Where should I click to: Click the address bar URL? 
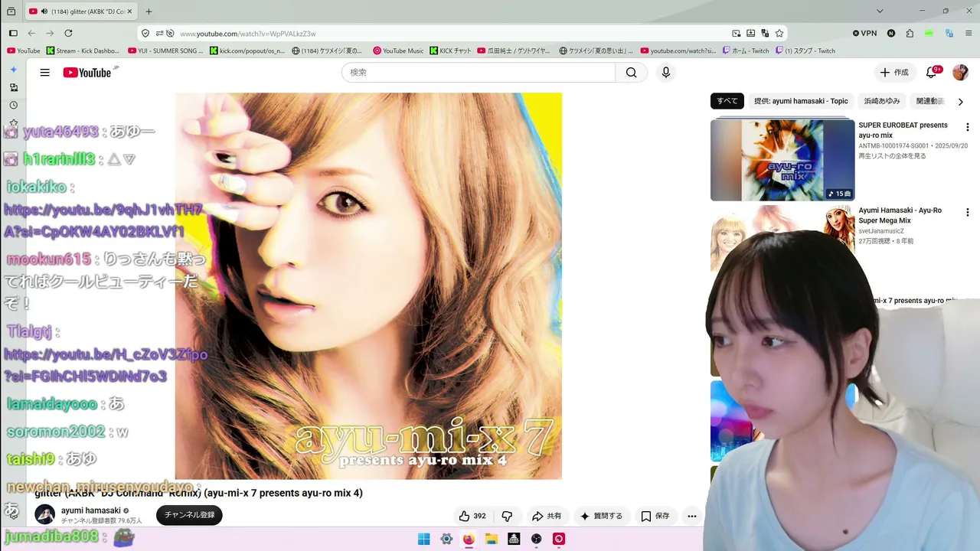[x=248, y=34]
